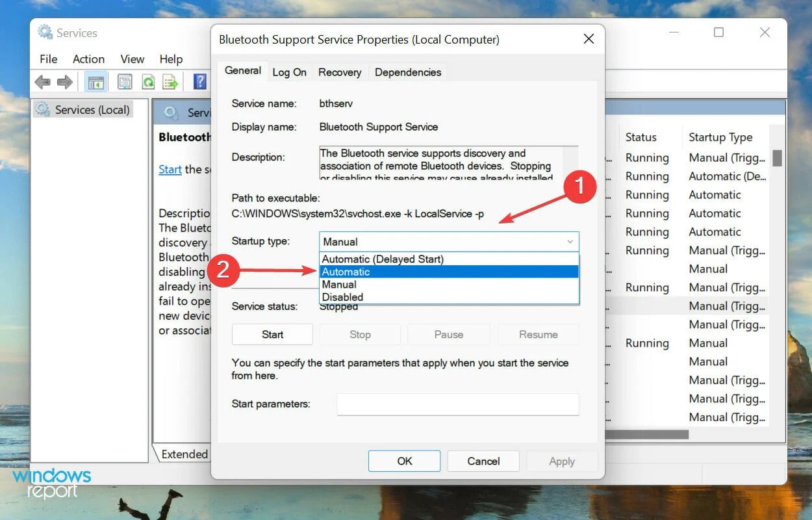Open the View menu
812x520 pixels.
point(132,59)
